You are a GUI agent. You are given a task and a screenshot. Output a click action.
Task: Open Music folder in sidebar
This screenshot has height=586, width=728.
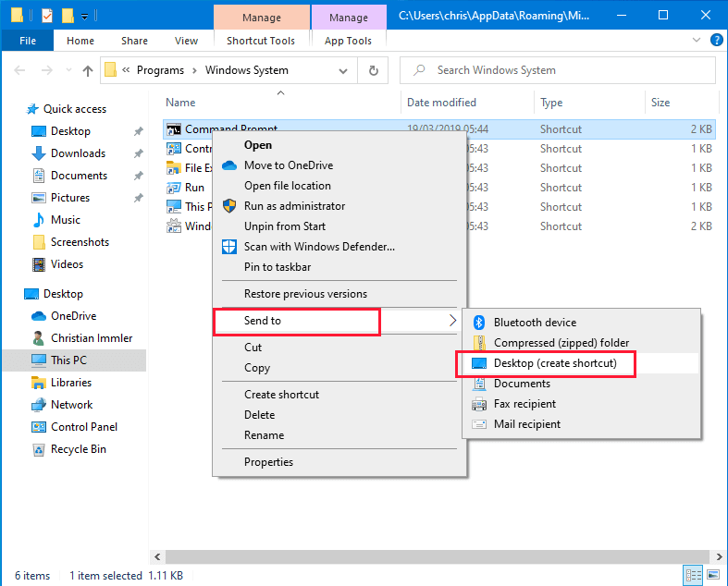[x=66, y=220]
